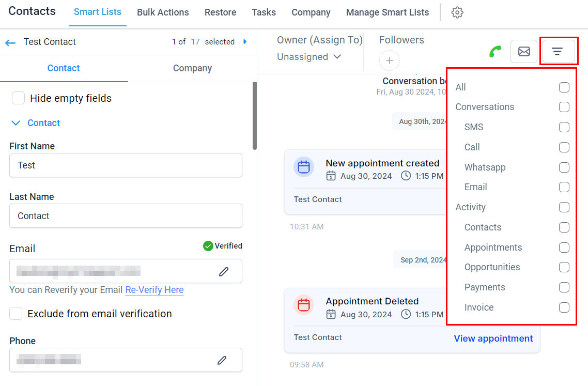
Task: Add a follower with plus icon
Action: (390, 60)
